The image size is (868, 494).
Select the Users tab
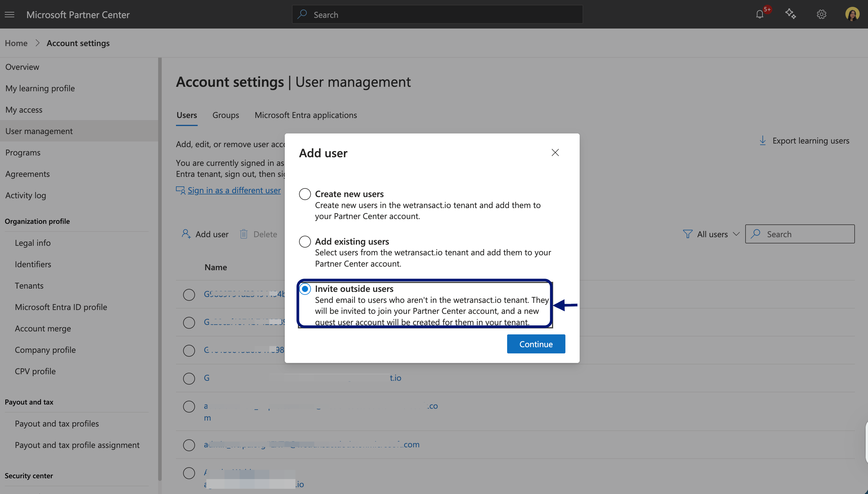point(187,115)
